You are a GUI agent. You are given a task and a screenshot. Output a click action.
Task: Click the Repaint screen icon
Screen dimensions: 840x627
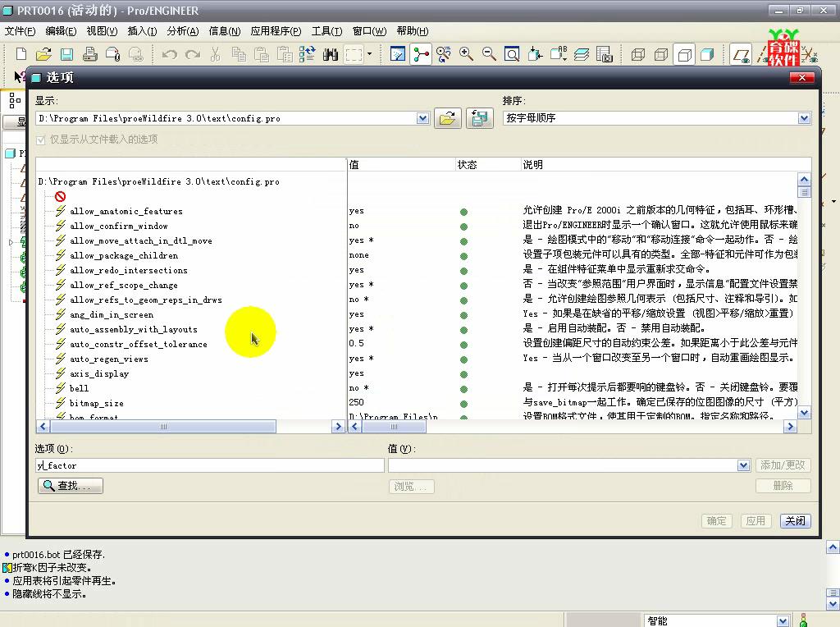[398, 54]
